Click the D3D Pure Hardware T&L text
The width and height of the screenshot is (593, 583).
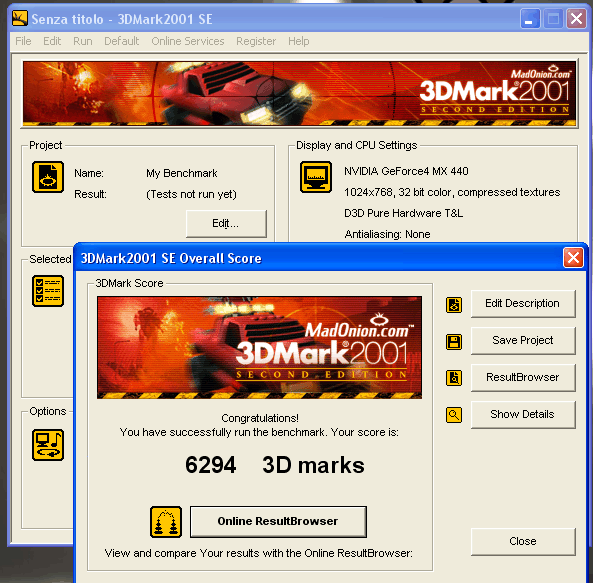tap(404, 213)
